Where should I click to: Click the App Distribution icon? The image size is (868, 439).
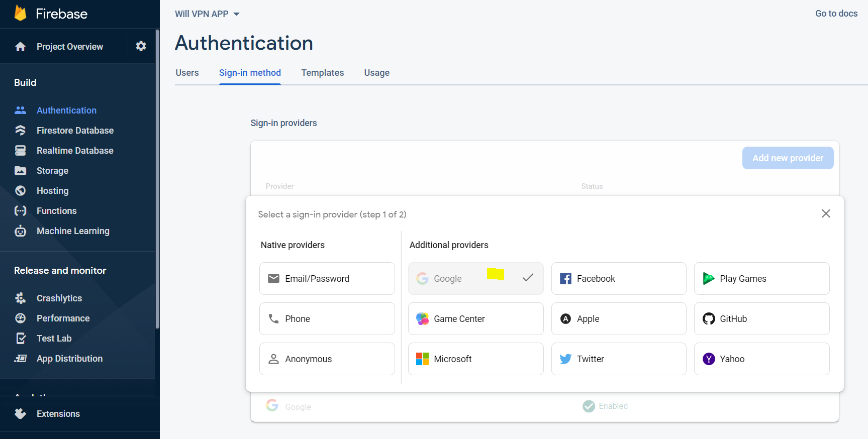point(20,358)
